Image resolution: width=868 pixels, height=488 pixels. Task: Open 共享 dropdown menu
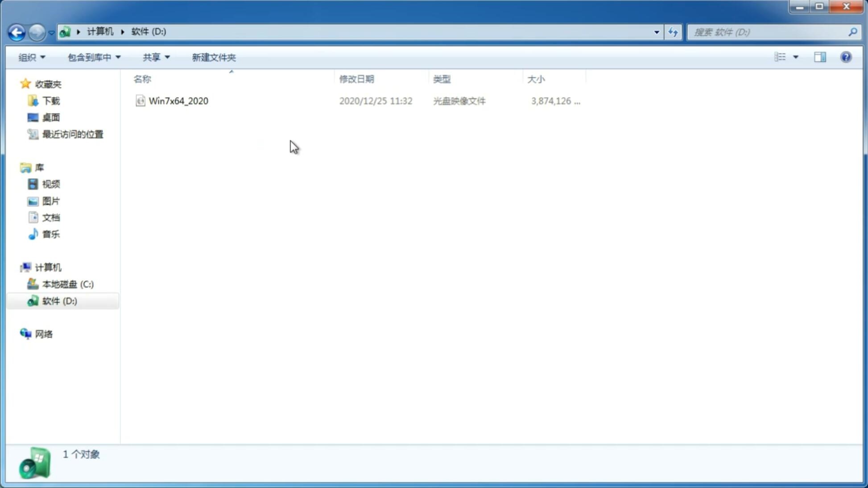[156, 57]
